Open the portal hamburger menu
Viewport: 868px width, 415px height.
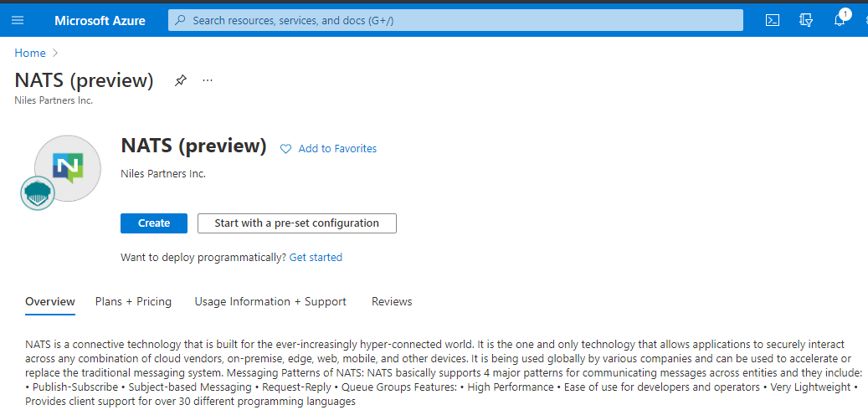[x=18, y=20]
